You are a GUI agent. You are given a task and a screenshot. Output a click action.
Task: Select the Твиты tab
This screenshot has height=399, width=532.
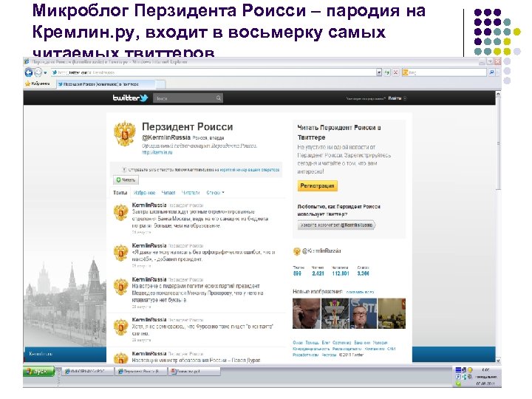pyautogui.click(x=120, y=192)
